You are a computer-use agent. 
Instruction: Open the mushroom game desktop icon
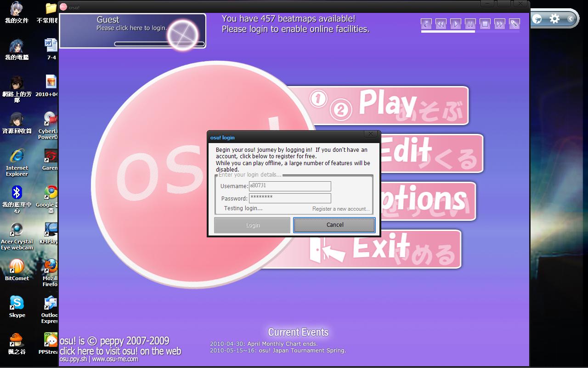(x=17, y=343)
